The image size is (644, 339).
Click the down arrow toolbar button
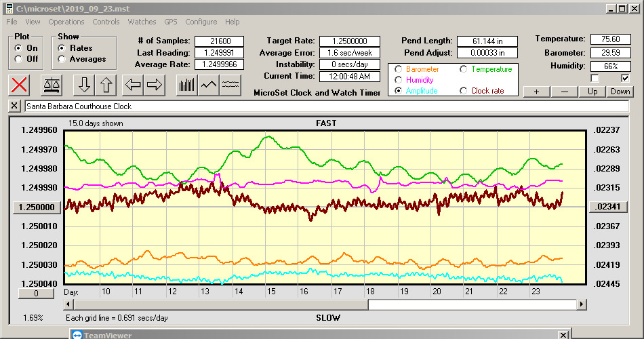tap(84, 85)
